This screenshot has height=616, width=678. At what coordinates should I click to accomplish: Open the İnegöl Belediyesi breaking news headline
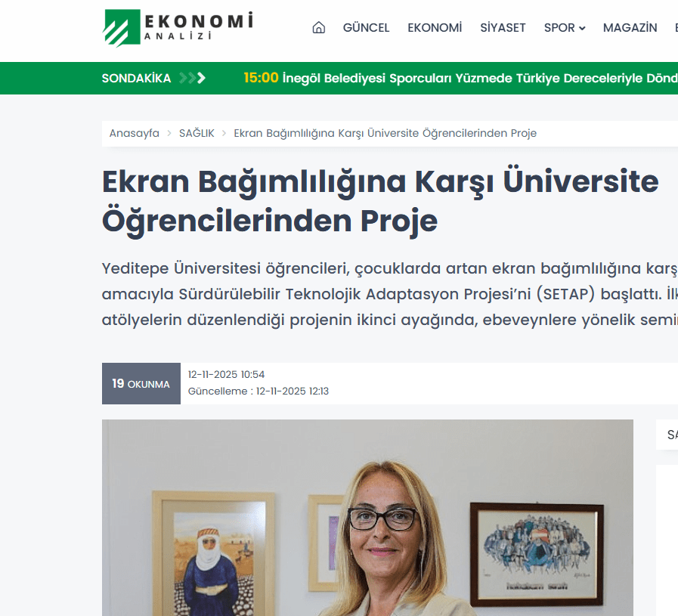(480, 79)
